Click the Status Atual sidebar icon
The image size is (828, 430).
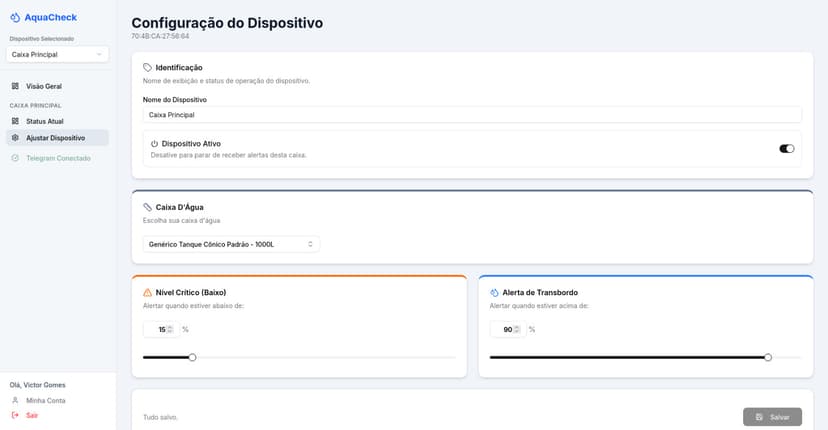click(15, 121)
